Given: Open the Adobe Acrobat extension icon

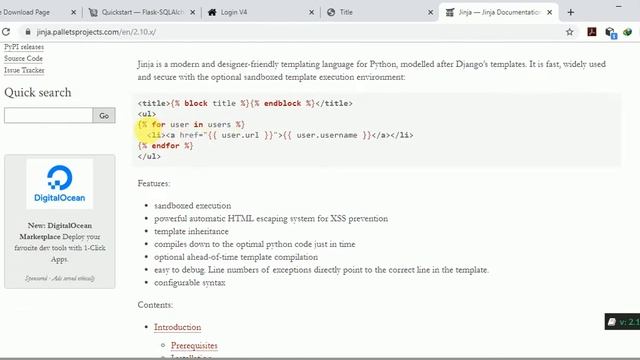Looking at the screenshot, I should coord(591,32).
